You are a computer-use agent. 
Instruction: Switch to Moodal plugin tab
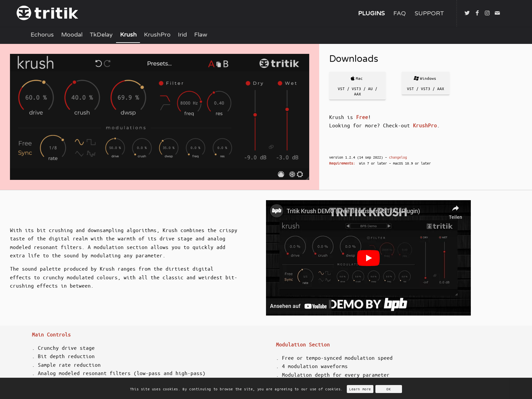[72, 35]
